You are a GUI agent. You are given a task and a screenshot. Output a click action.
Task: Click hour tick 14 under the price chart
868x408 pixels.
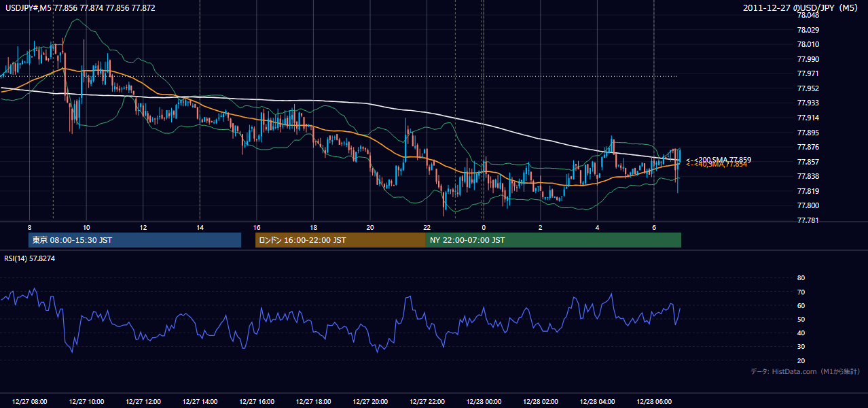point(200,227)
